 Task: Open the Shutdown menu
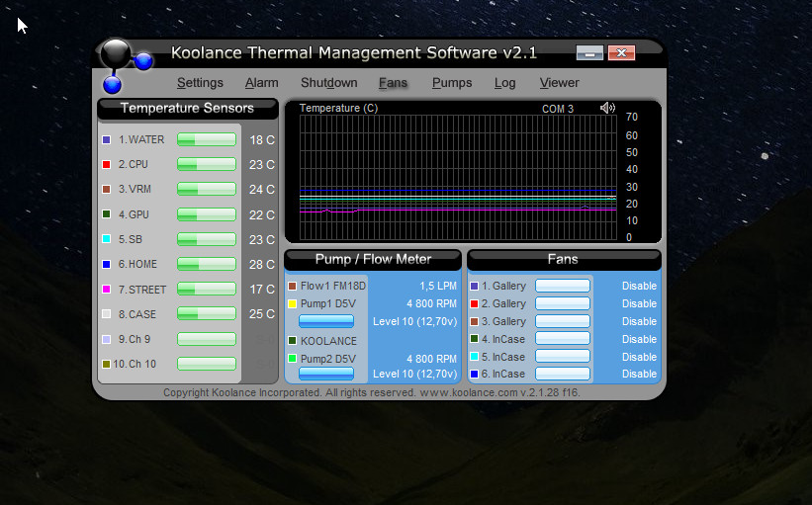(328, 83)
